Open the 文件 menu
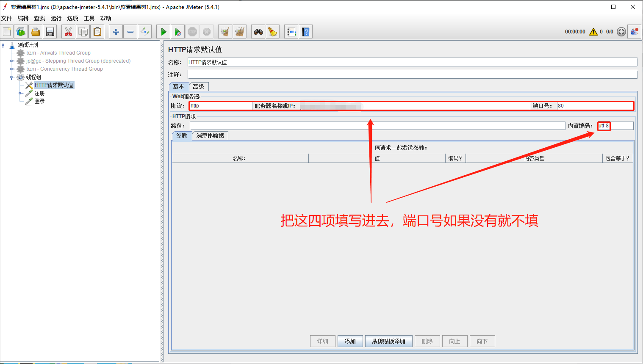 coord(7,18)
